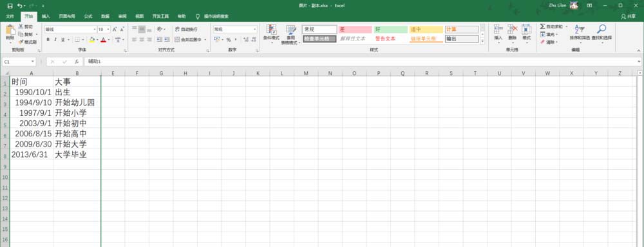The image size is (644, 247).
Task: Click the increase decimal icon
Action: point(245,40)
